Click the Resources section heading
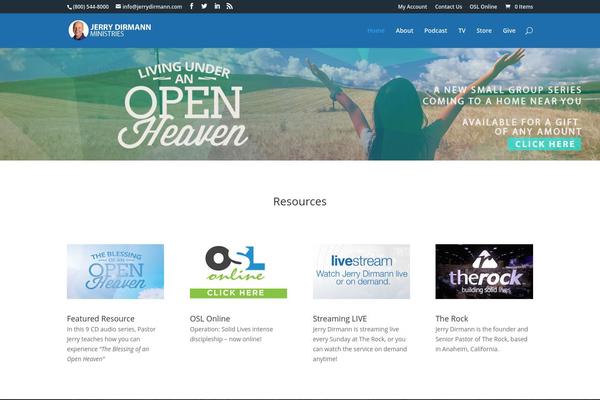Screen dimensions: 600x400 (300, 201)
